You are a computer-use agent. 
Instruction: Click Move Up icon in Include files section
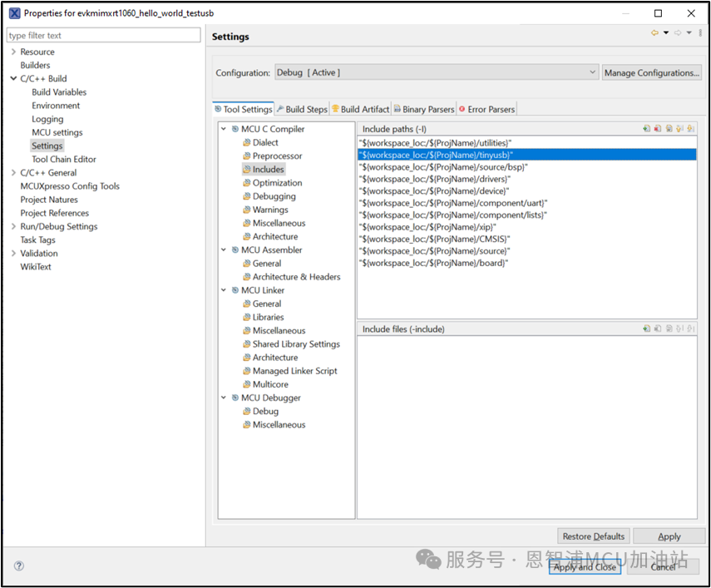tap(679, 329)
